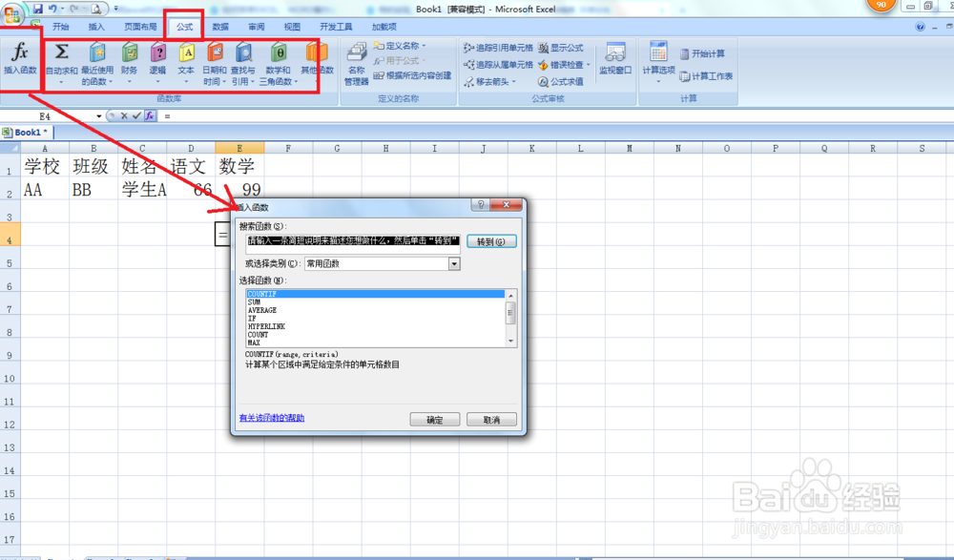Click the 取消 Cancel button
Viewport: 954px width, 560px height.
tap(491, 420)
